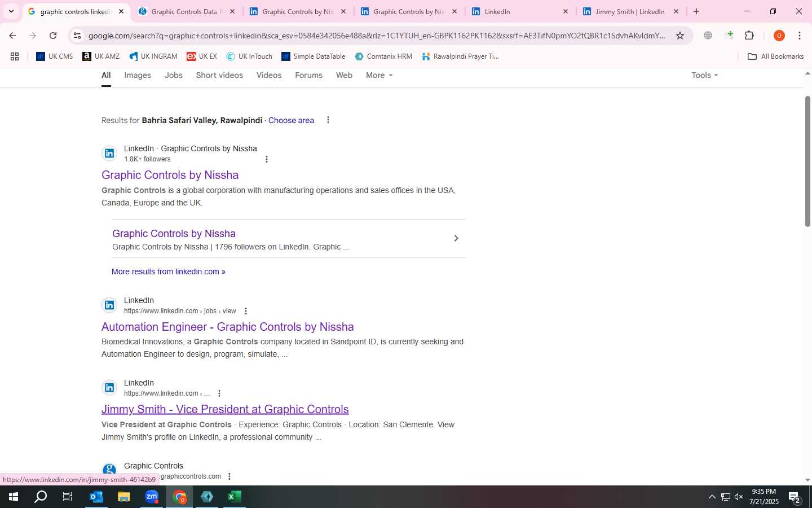The height and width of the screenshot is (508, 812).
Task: Click the Windows Start button
Action: (14, 497)
